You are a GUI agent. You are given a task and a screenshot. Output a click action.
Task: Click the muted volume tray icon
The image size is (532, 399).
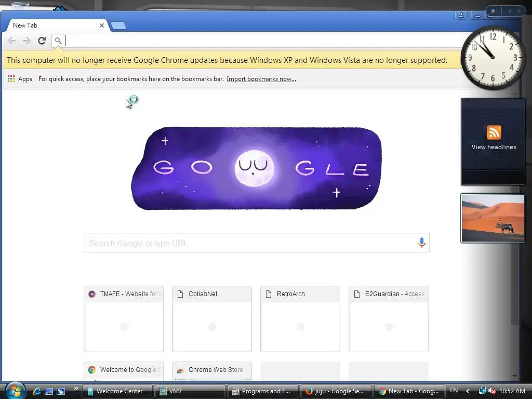tap(491, 391)
